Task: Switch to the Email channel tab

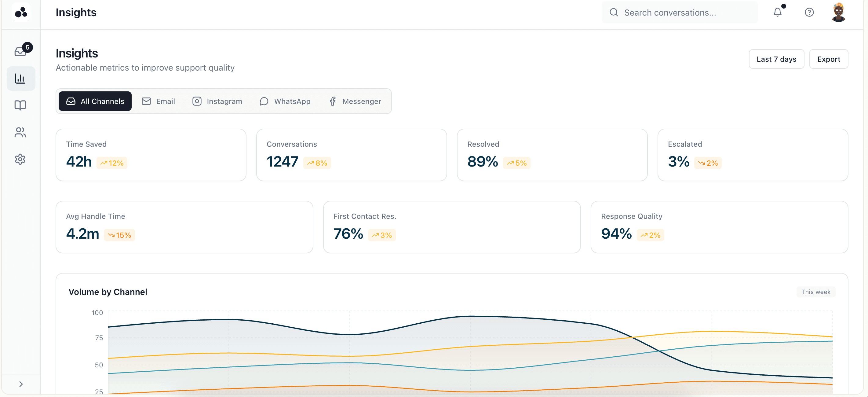Action: [158, 101]
